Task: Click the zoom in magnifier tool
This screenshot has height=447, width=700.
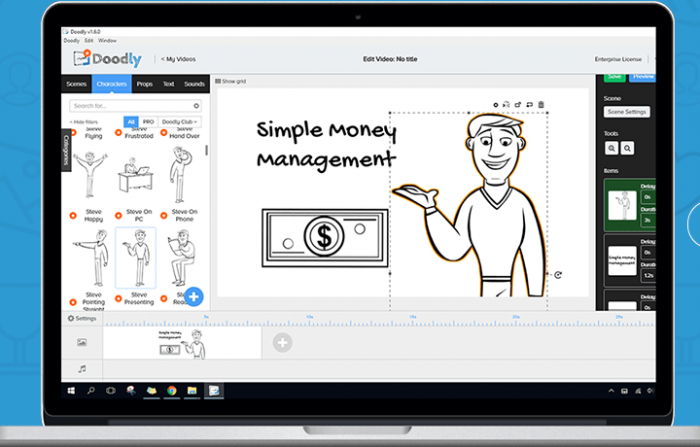Action: [611, 148]
